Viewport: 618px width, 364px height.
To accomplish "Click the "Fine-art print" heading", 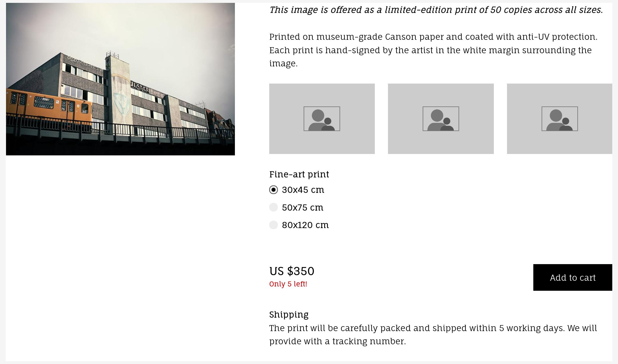I will (x=299, y=174).
